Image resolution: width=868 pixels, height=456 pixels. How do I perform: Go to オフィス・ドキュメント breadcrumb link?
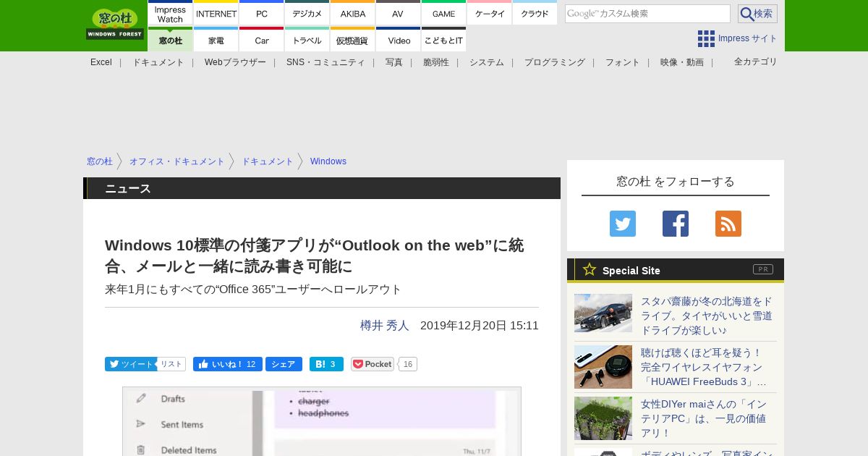177,161
